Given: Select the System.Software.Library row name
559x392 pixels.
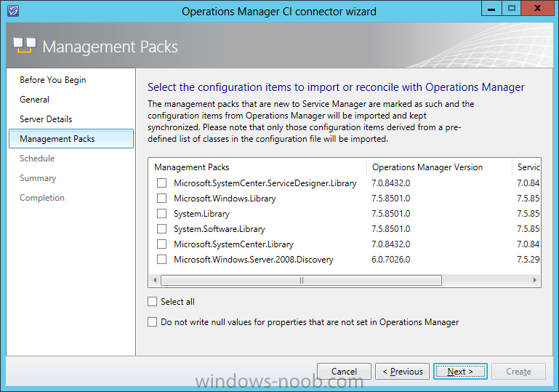Looking at the screenshot, I should coord(220,229).
